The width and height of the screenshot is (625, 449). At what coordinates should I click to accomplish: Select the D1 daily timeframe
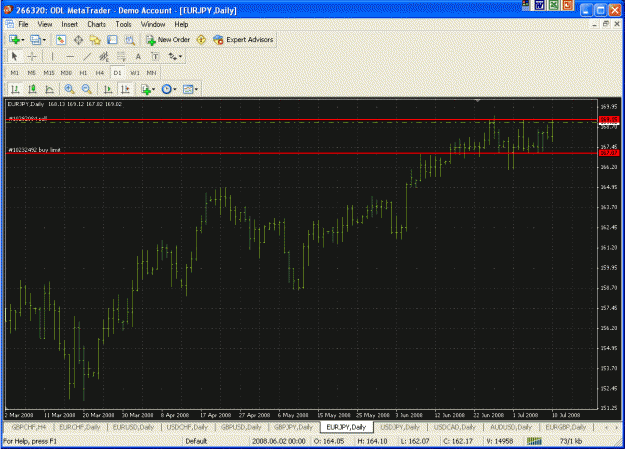[117, 73]
